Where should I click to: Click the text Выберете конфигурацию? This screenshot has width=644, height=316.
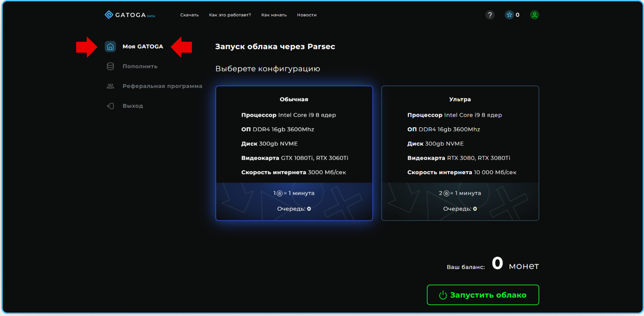pos(268,69)
